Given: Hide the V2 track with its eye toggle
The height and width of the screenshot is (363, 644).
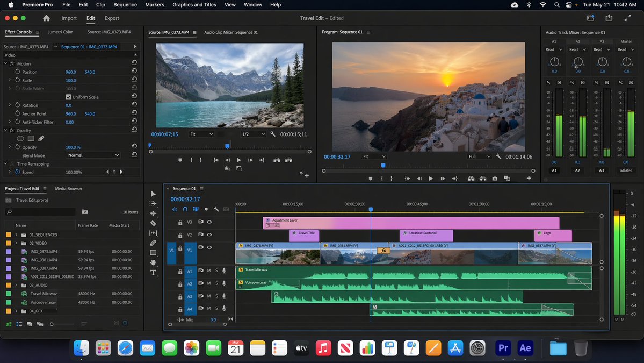Looking at the screenshot, I should tap(209, 234).
